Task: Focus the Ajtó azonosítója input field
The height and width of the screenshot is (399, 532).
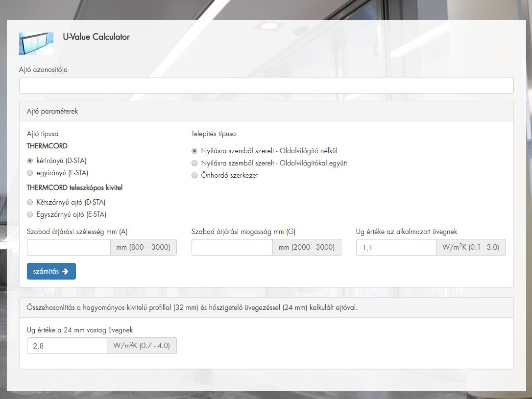Action: click(x=266, y=85)
